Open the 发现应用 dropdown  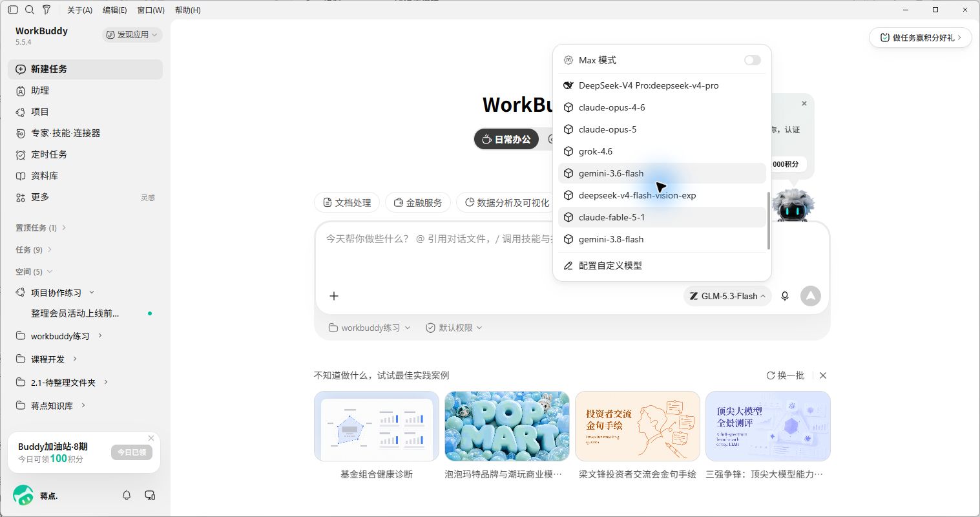pyautogui.click(x=132, y=35)
